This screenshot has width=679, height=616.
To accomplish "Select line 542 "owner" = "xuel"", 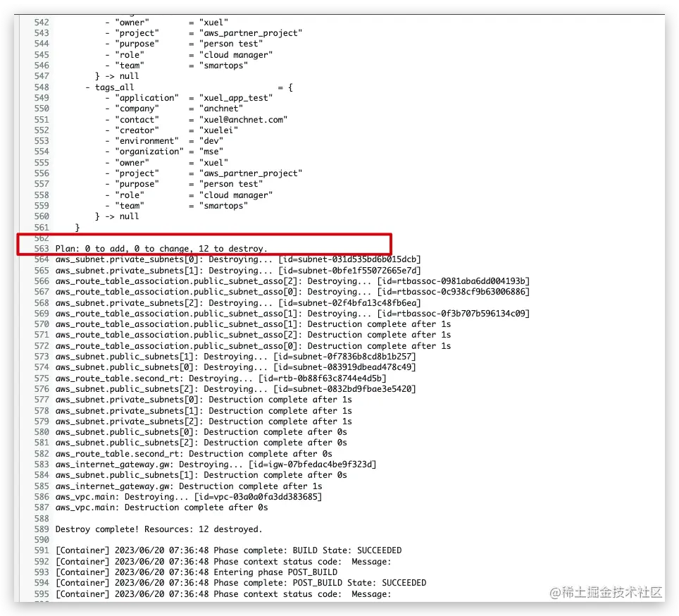I will coord(167,23).
